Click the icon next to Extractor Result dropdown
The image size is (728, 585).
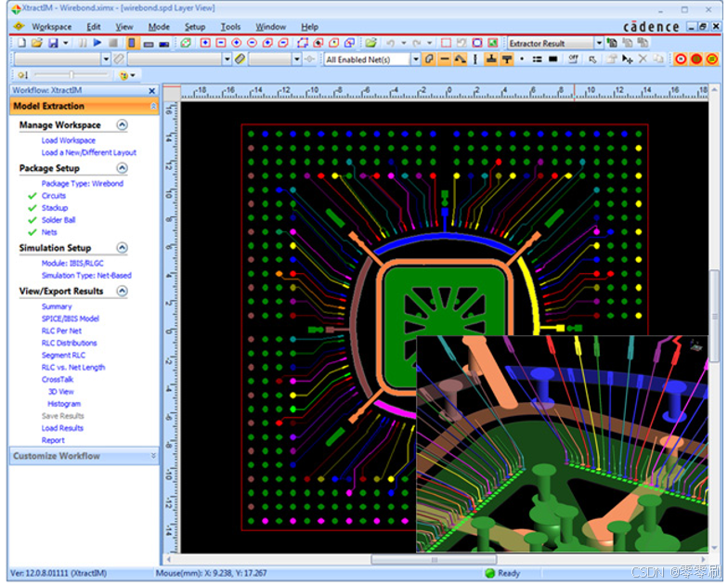point(613,43)
